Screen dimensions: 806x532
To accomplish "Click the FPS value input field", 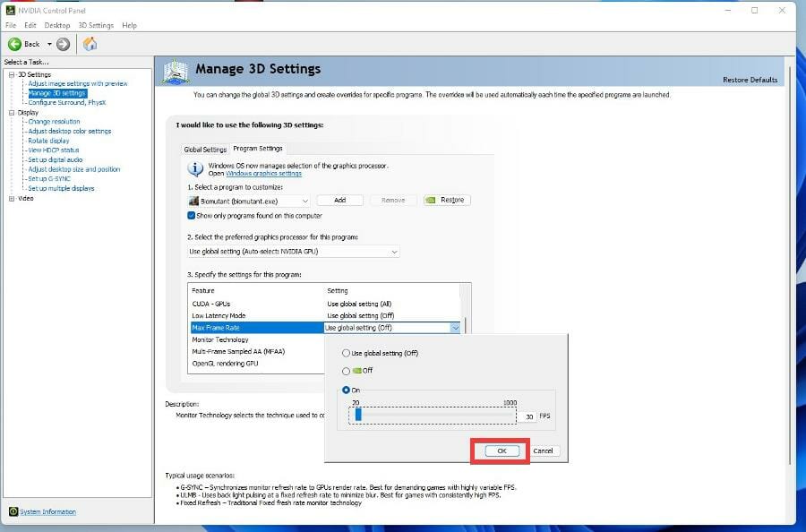I will [x=527, y=416].
